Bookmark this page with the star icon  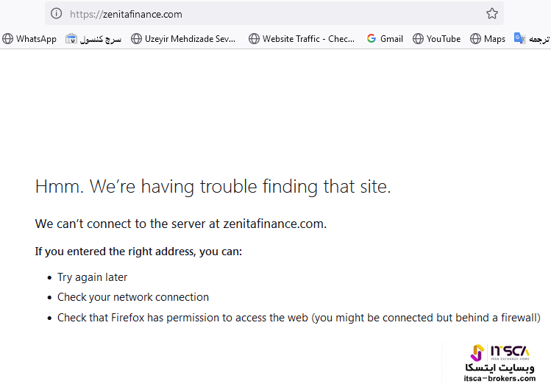point(492,13)
